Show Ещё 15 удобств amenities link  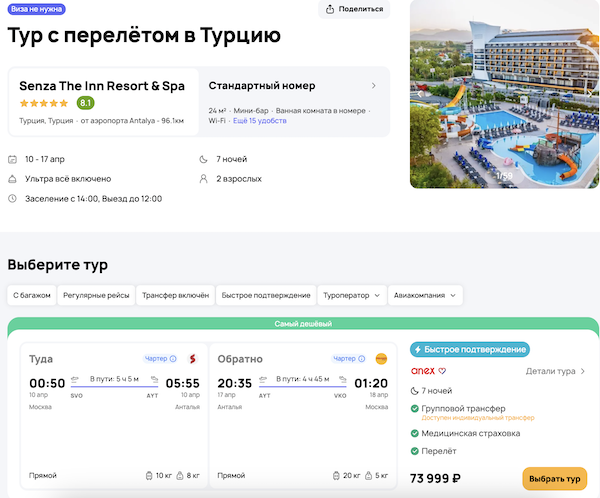coord(260,121)
